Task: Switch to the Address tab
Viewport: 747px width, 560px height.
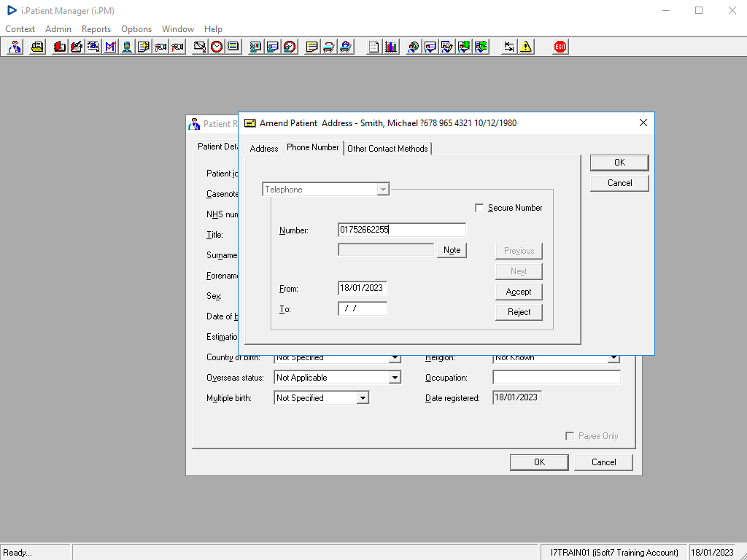Action: (x=264, y=149)
